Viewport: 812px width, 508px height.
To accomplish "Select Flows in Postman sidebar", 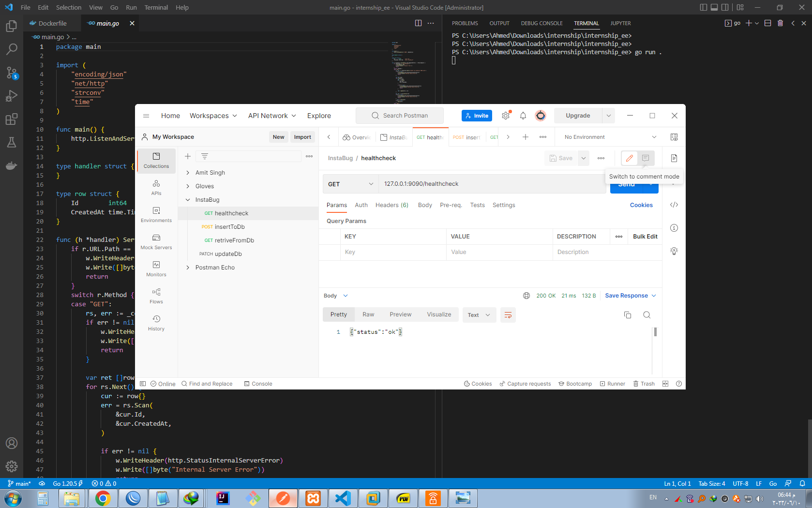I will coord(156,296).
